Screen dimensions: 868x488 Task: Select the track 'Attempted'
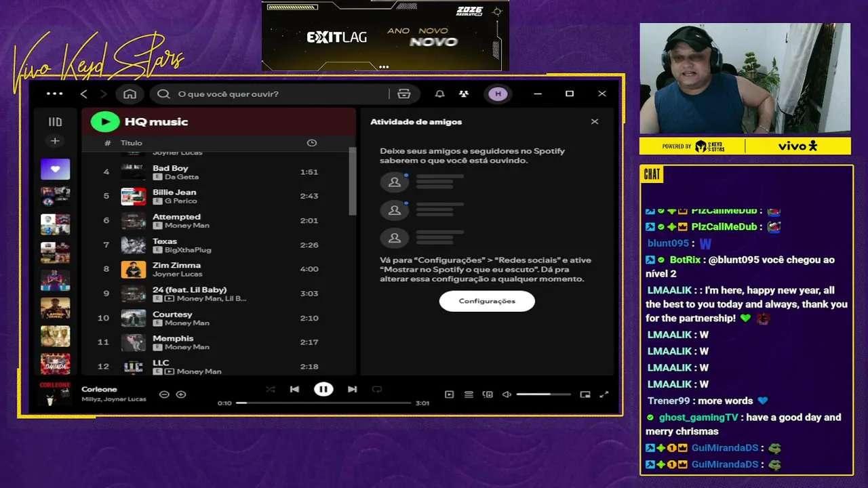[176, 217]
